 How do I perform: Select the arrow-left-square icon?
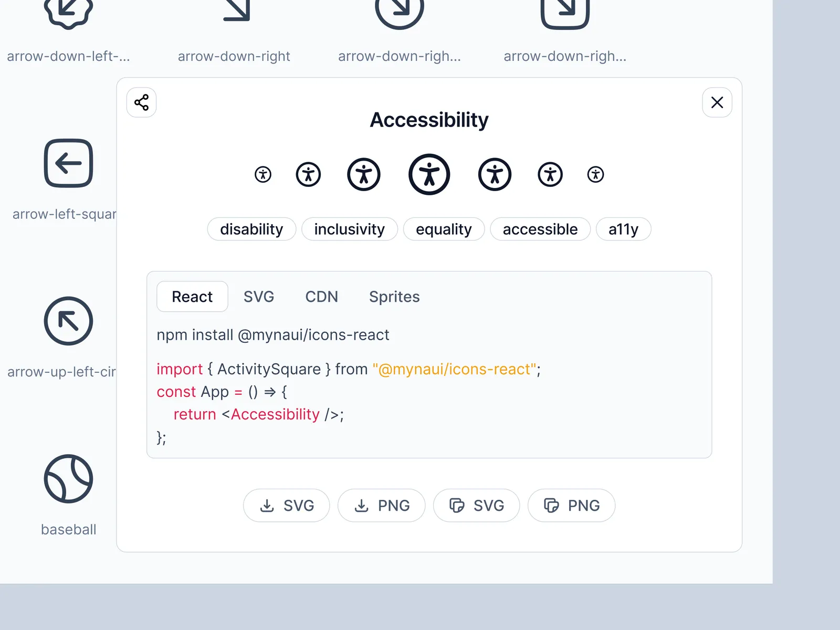click(x=68, y=163)
